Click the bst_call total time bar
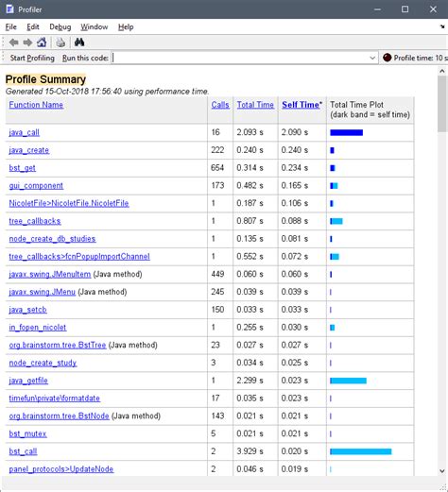Viewport: 448px width, 492px height. tap(361, 451)
